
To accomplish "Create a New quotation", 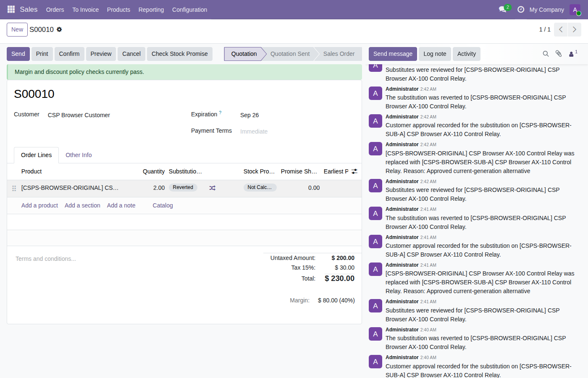I will [x=17, y=29].
